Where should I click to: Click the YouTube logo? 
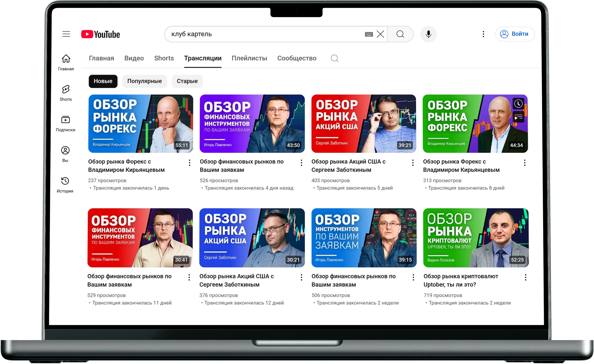click(100, 34)
